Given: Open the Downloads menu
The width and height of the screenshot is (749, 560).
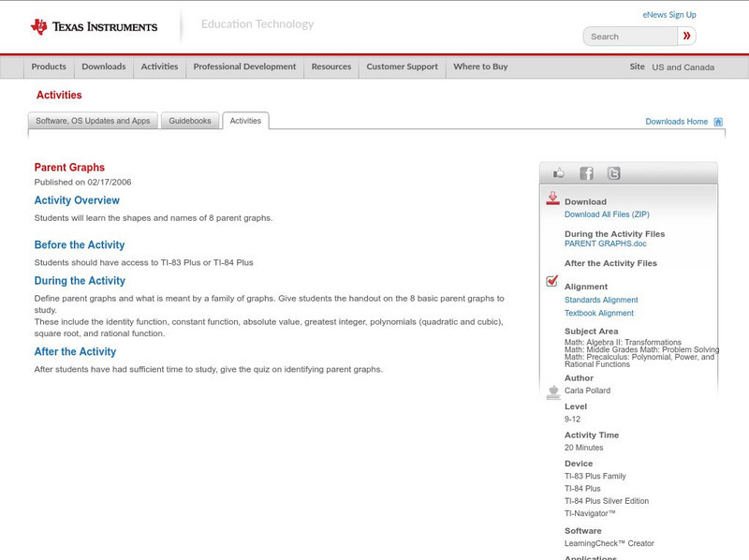Looking at the screenshot, I should click(103, 66).
